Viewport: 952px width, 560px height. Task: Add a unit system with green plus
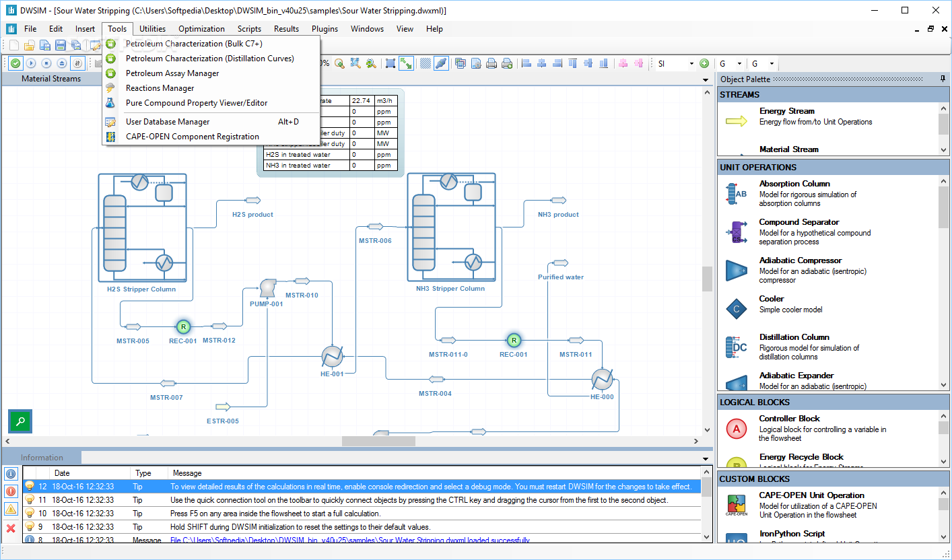point(704,63)
